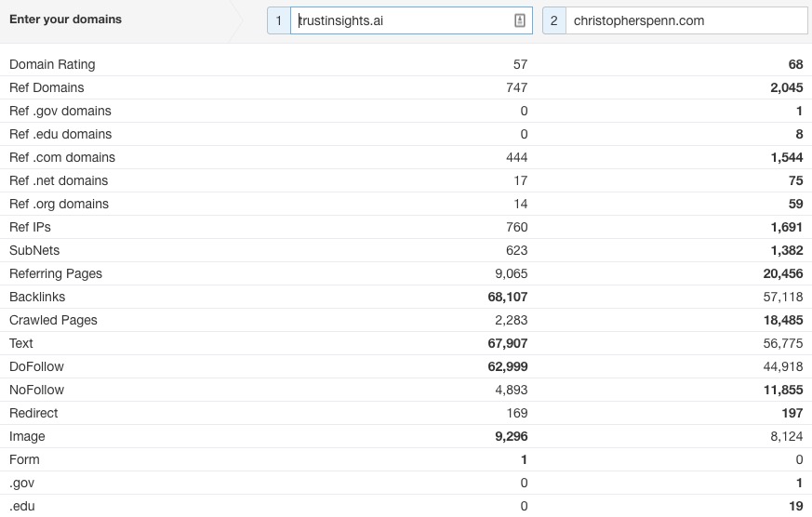Click DoFollow value 62,999
This screenshot has height=517, width=812.
pyautogui.click(x=508, y=367)
